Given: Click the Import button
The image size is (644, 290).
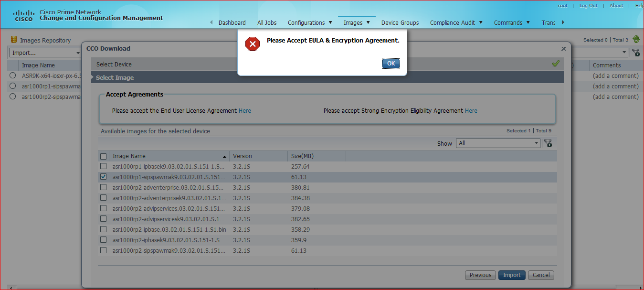Looking at the screenshot, I should click(x=512, y=275).
